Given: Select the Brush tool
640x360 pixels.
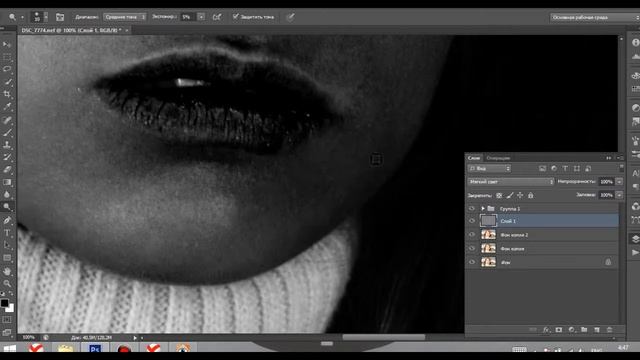Looking at the screenshot, I should [7, 133].
